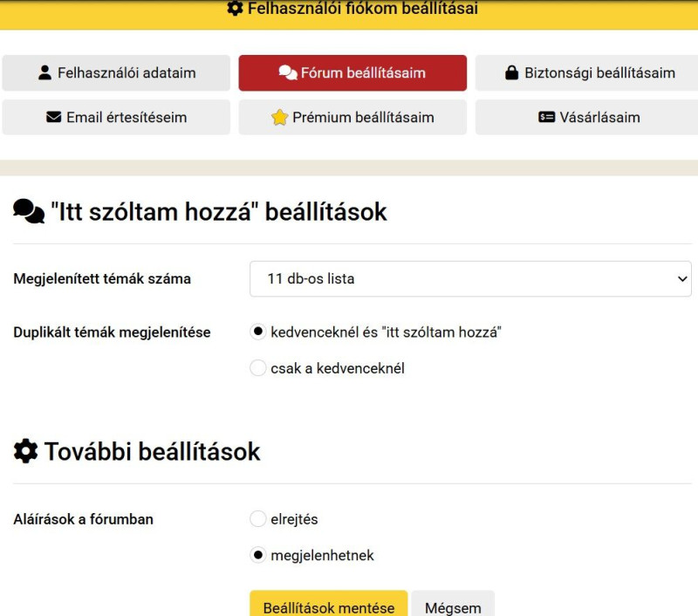Click the chat bubbles icon in red tab
The width and height of the screenshot is (698, 616).
288,72
